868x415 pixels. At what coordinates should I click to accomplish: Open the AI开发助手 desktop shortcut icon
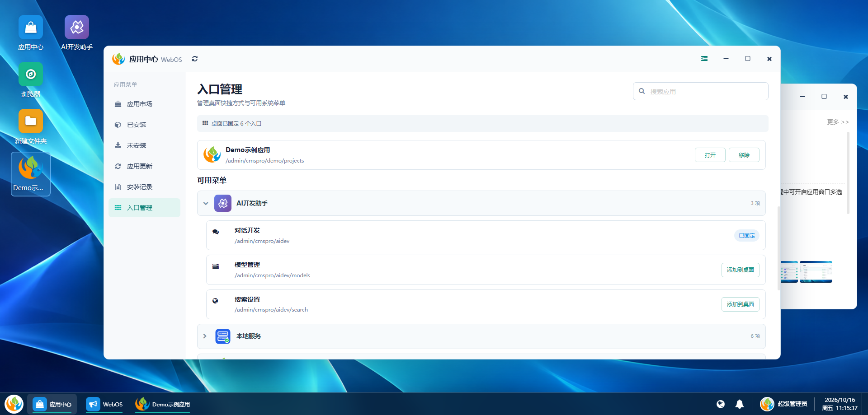coord(77,28)
